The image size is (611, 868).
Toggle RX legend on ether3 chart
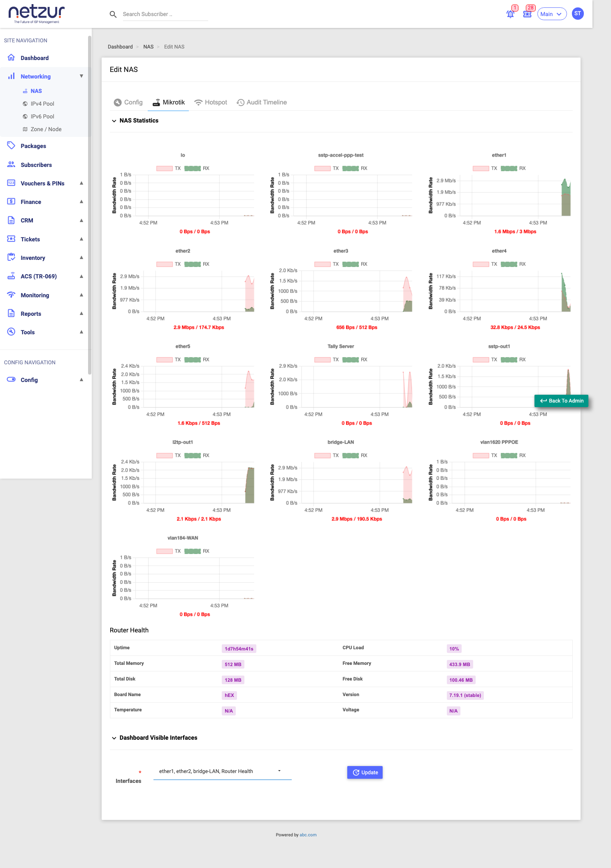pos(355,264)
